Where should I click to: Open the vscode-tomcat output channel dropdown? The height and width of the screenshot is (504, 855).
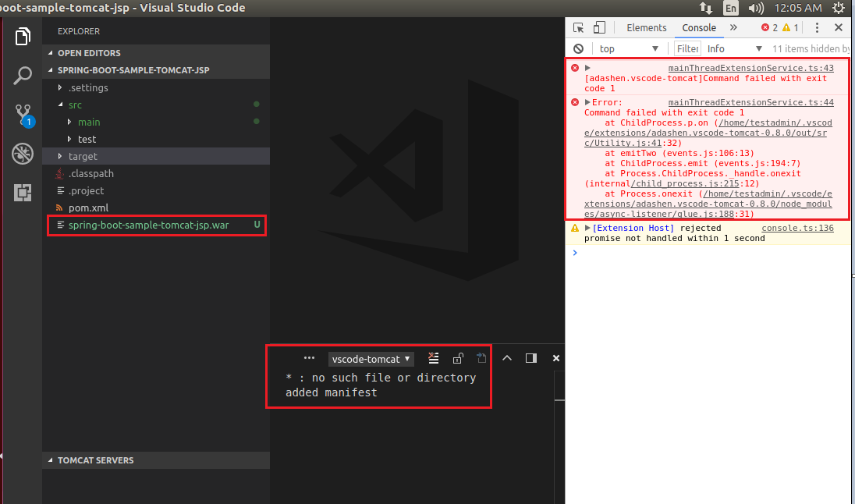tap(371, 358)
